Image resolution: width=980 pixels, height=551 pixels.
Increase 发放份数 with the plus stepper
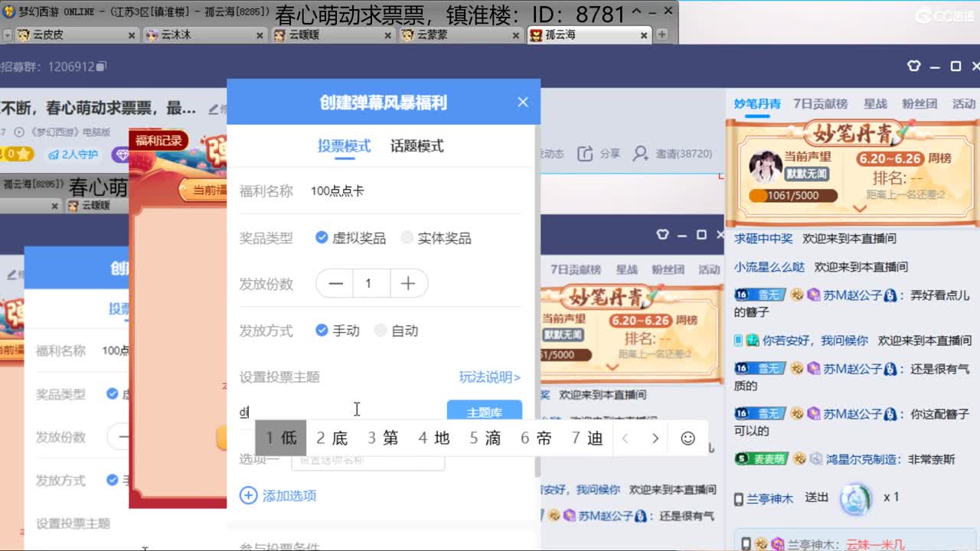(409, 283)
